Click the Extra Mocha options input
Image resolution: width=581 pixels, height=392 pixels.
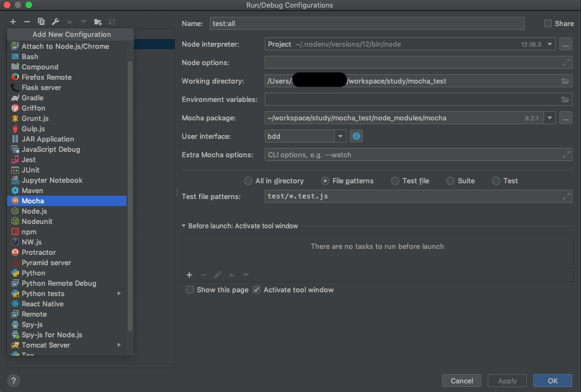tap(418, 155)
